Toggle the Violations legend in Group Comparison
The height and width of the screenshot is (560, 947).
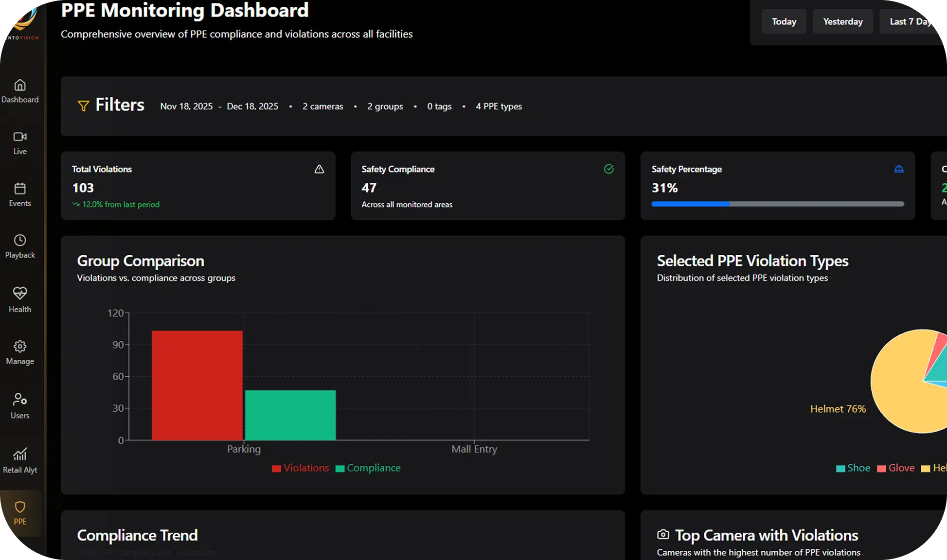[300, 468]
